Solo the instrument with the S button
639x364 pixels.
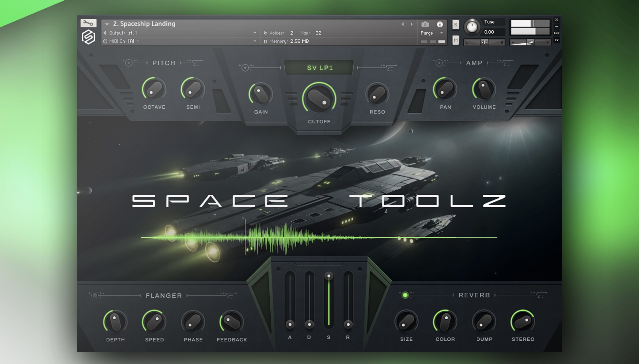click(x=456, y=25)
